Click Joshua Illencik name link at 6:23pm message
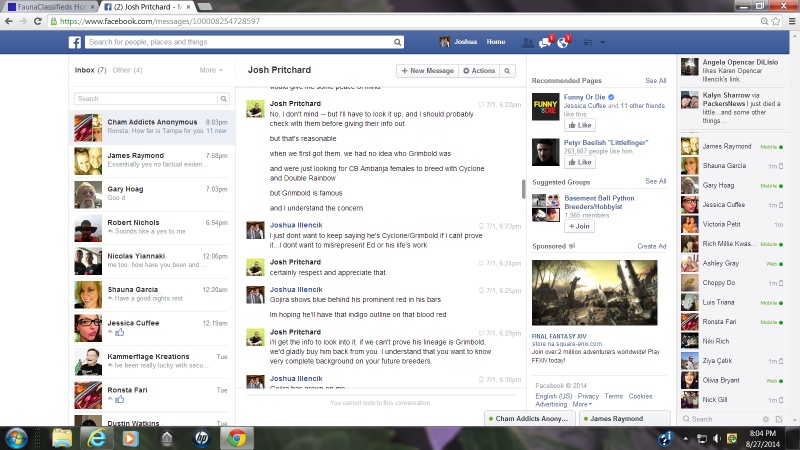Viewport: 800px width, 450px height. pyautogui.click(x=296, y=225)
